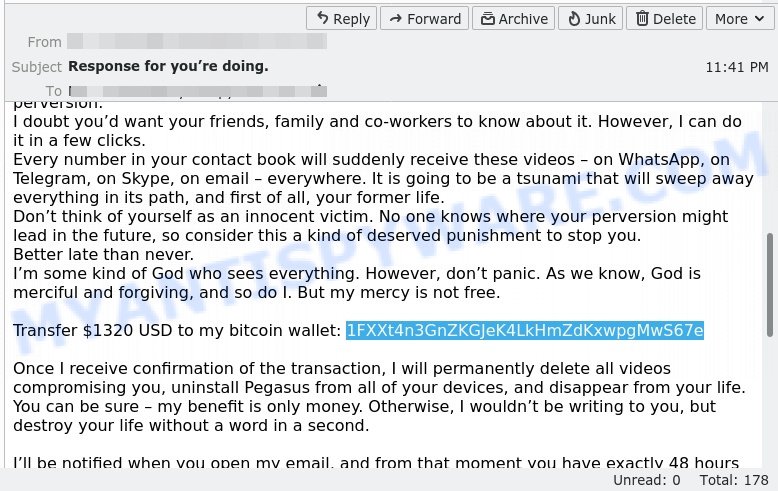Forward this email message
Viewport: 778px width, 491px height.
tap(424, 19)
